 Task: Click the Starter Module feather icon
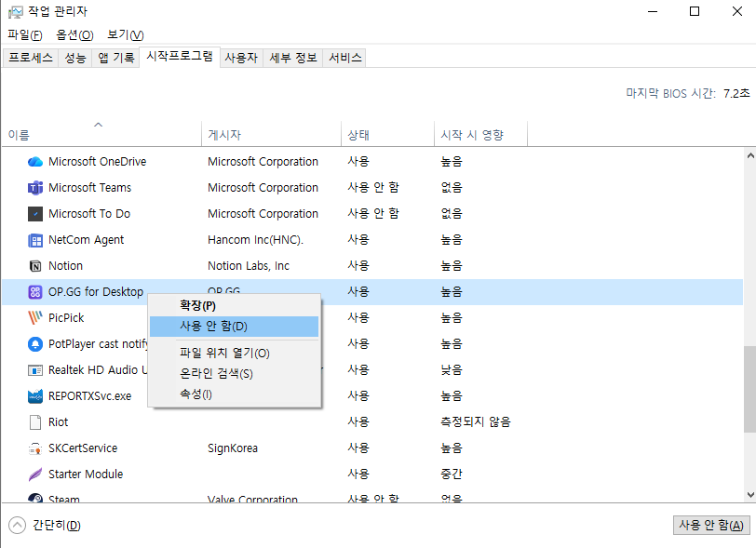point(35,474)
